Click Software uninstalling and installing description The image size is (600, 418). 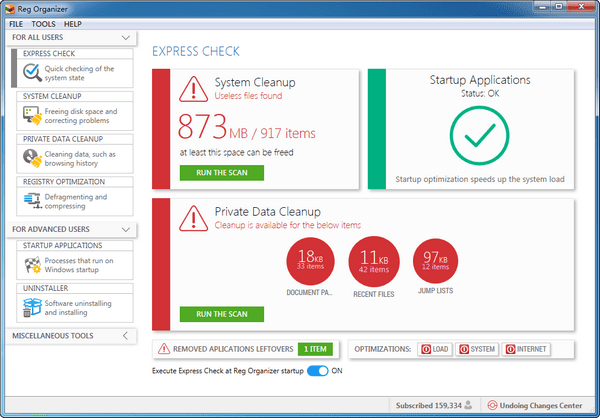(x=78, y=308)
